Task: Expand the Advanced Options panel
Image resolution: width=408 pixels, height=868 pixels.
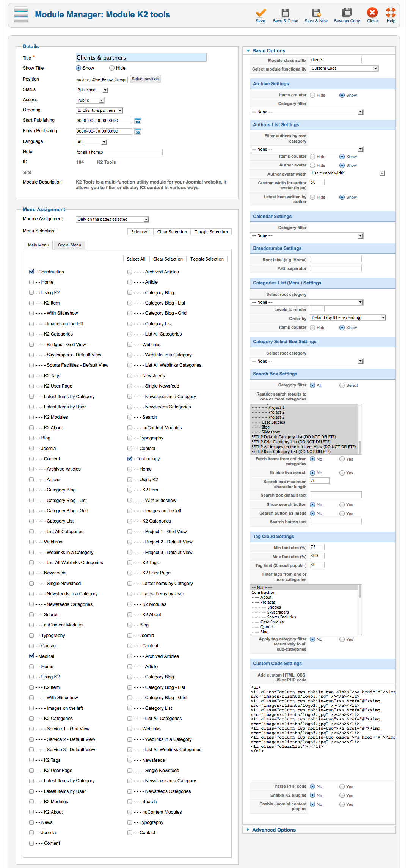Action: [x=274, y=830]
